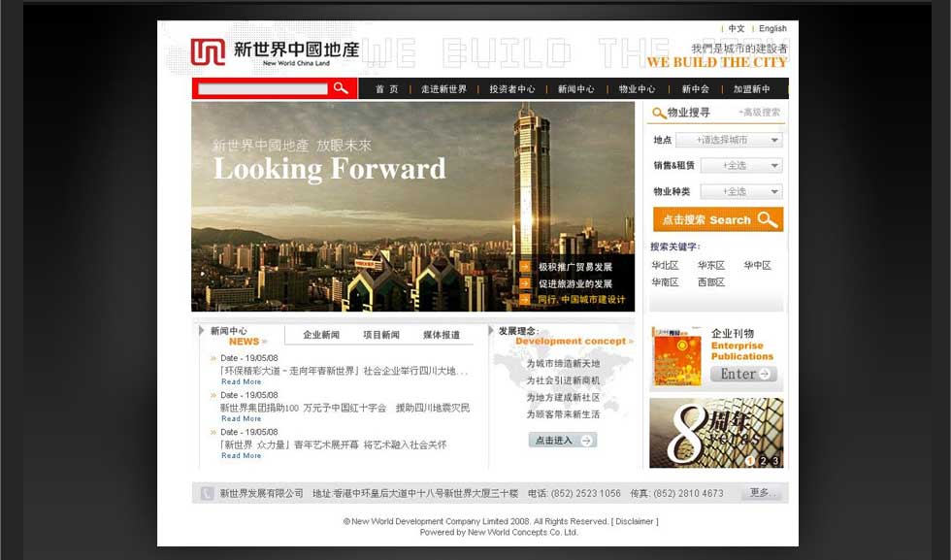Open 加盟新中 in the navigation bar
951x560 pixels.
pos(751,89)
